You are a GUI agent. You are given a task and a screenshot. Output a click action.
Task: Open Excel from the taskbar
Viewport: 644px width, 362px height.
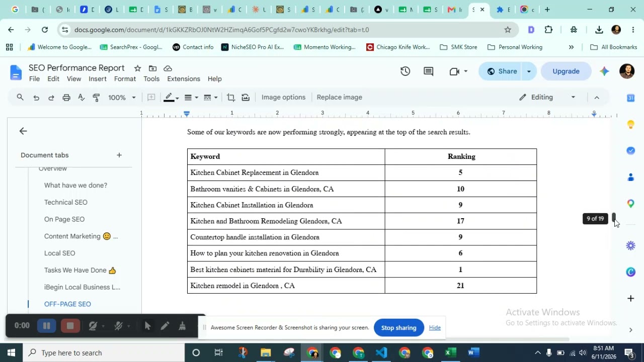tap(450, 353)
